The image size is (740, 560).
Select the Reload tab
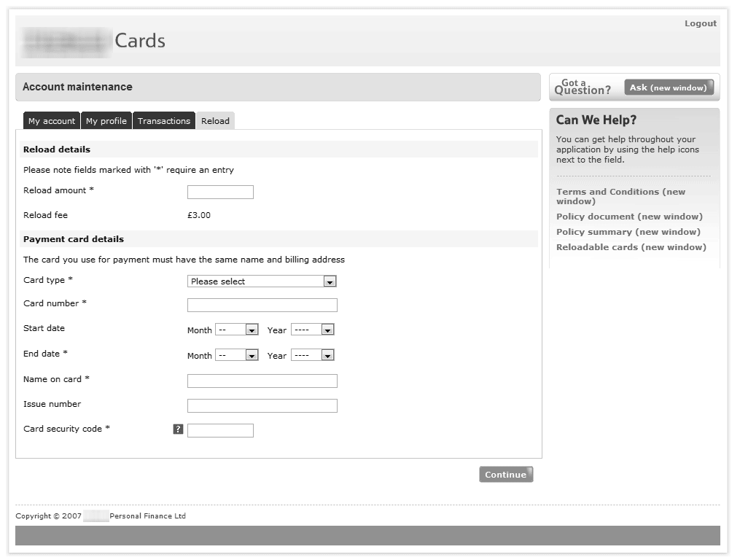pos(215,121)
